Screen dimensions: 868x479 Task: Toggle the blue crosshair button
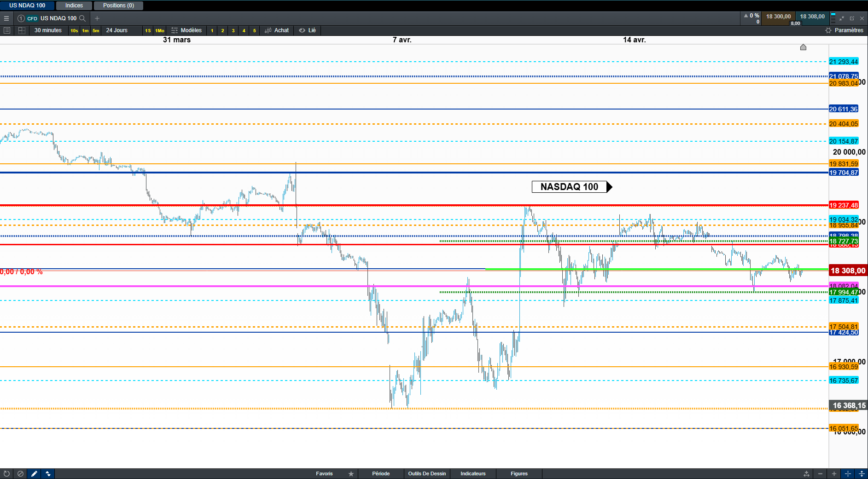click(x=848, y=473)
